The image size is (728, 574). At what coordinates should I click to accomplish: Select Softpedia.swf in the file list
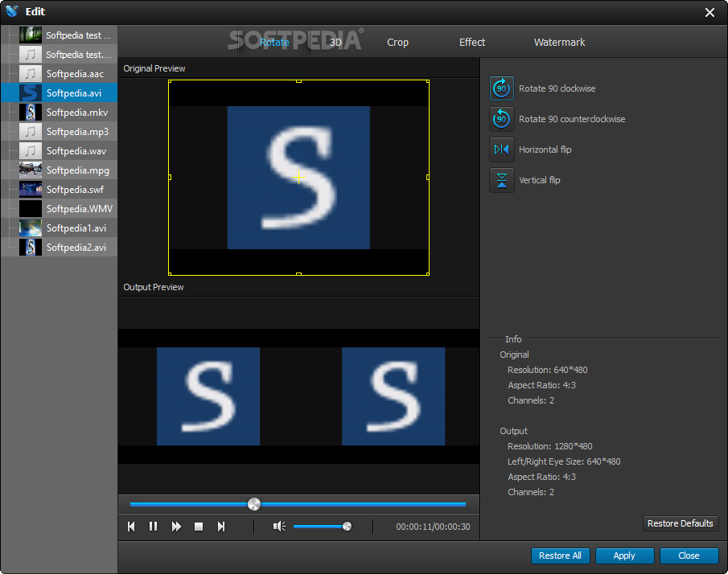click(x=59, y=189)
